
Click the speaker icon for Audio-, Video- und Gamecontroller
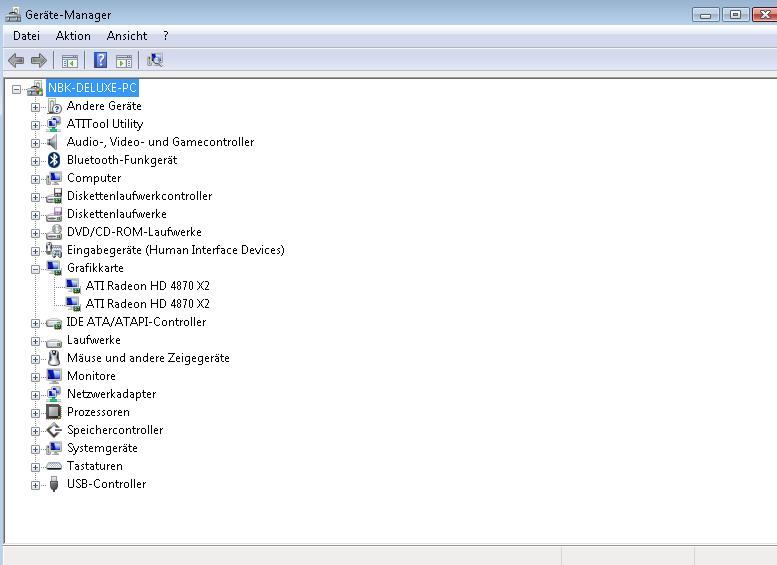(53, 142)
